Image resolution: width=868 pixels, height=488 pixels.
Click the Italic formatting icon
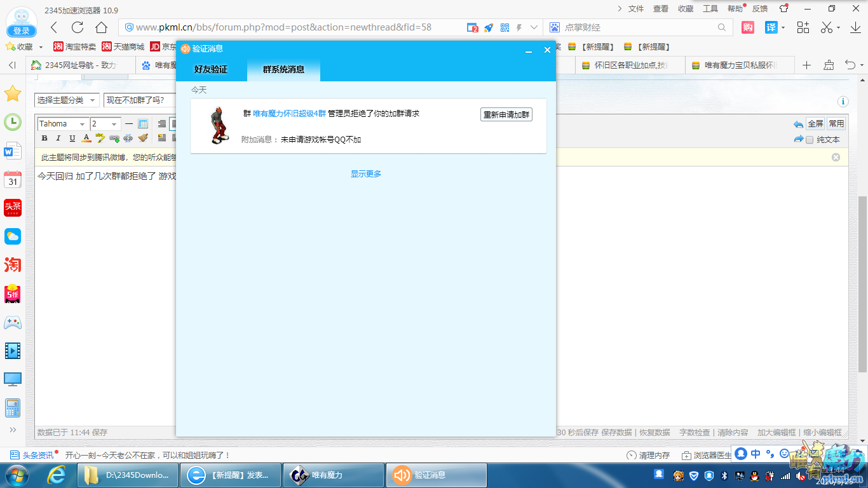pyautogui.click(x=58, y=139)
